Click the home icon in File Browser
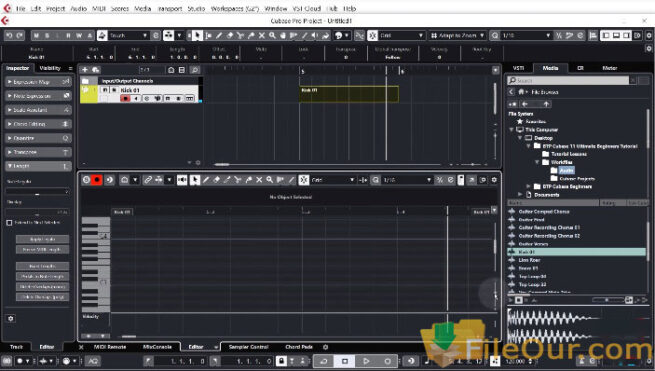 (521, 91)
